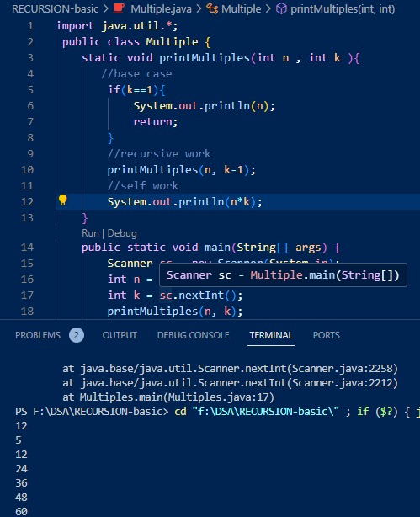Click 'printMultiples(n, k);' on line 18
Image resolution: width=420 pixels, height=517 pixels.
click(x=175, y=312)
